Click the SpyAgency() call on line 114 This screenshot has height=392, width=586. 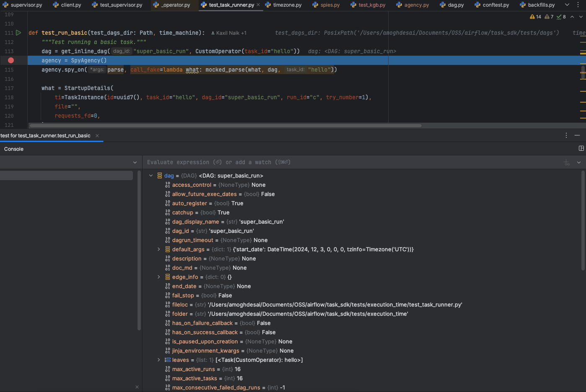point(89,60)
